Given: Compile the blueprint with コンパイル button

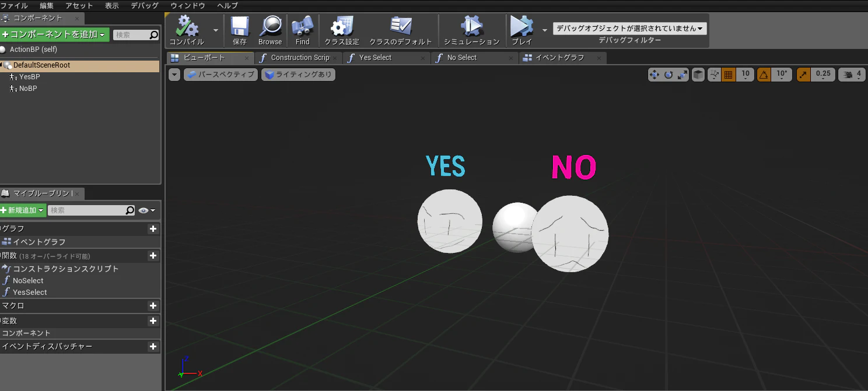Looking at the screenshot, I should point(187,30).
